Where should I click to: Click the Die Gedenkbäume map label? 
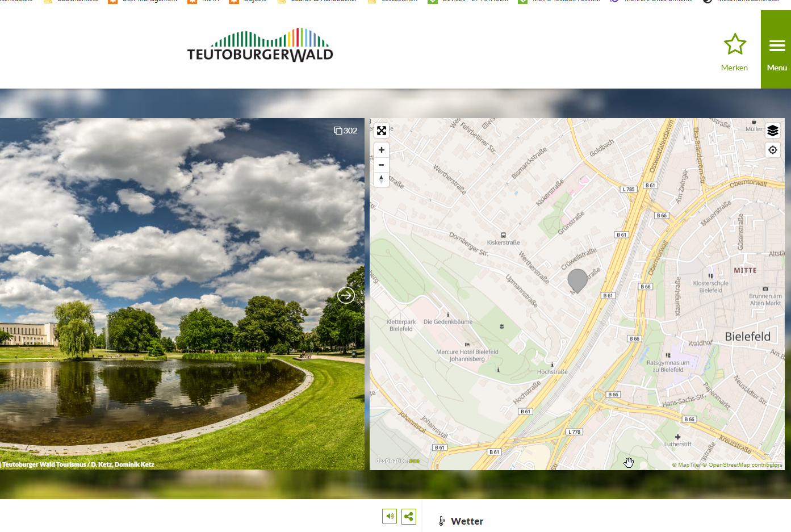[x=448, y=322]
